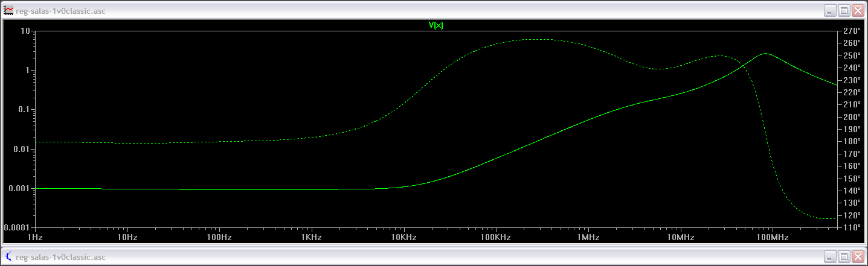Click the 0.01 magnitude axis label
Viewport: 868px width, 266px height.
tap(22, 149)
